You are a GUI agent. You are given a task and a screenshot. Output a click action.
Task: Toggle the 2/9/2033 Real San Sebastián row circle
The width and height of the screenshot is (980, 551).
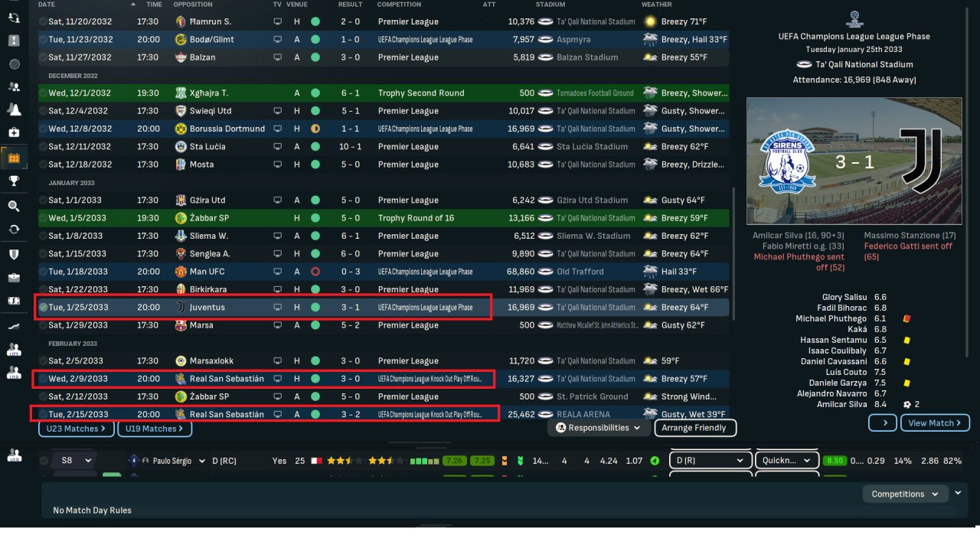pos(43,379)
